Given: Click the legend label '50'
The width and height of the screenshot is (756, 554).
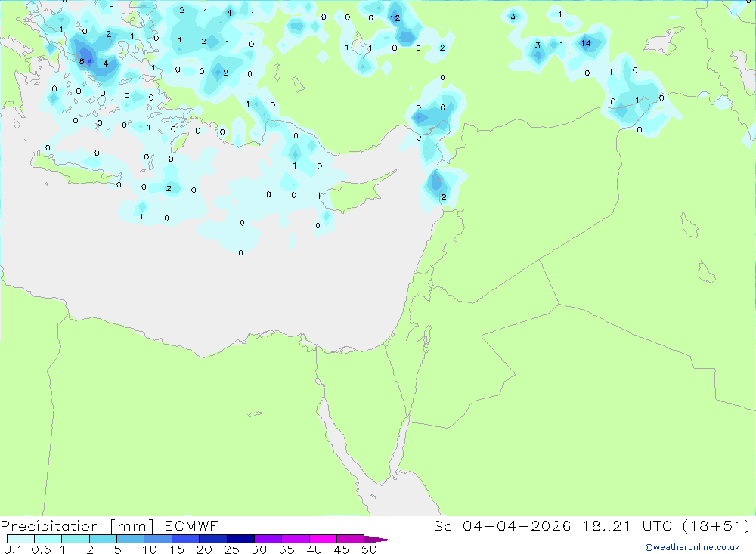Looking at the screenshot, I should tap(369, 549).
